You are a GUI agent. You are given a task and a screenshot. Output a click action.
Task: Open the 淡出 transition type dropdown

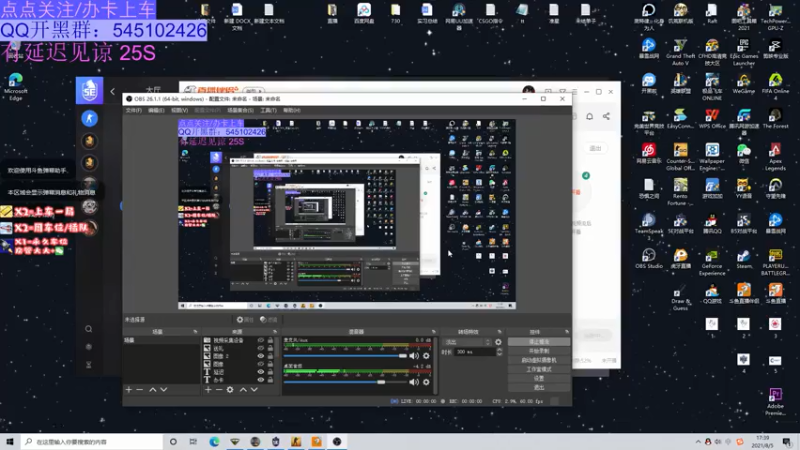tap(467, 342)
